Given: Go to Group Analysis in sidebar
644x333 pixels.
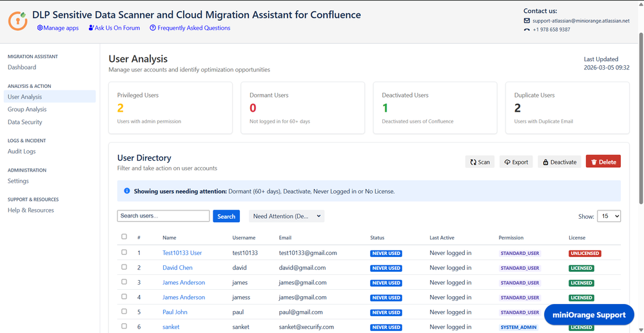Looking at the screenshot, I should [27, 110].
